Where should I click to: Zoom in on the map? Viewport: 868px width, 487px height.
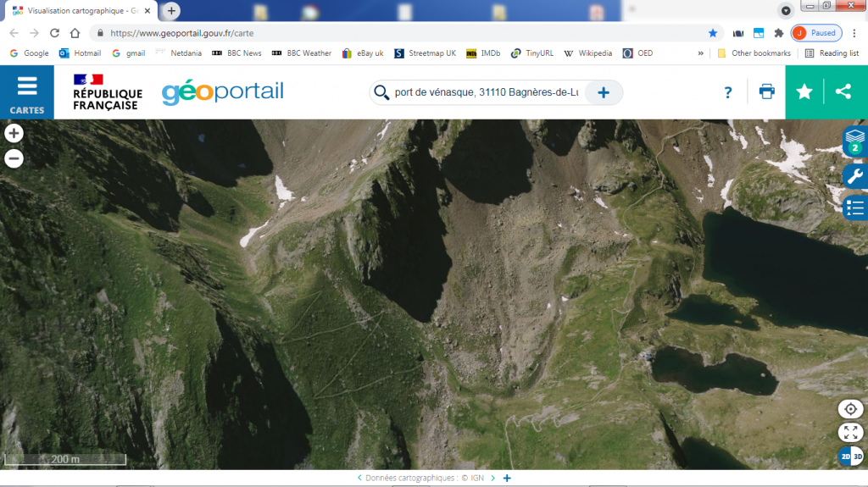click(14, 134)
